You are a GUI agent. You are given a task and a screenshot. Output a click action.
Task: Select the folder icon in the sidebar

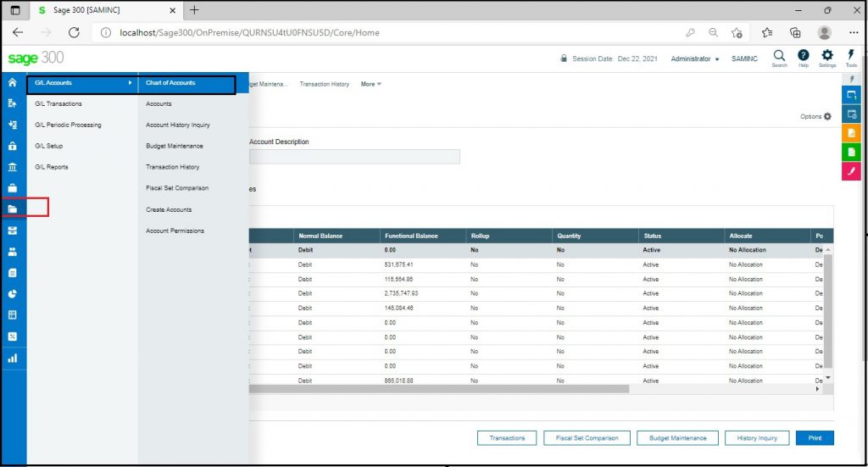(x=12, y=209)
